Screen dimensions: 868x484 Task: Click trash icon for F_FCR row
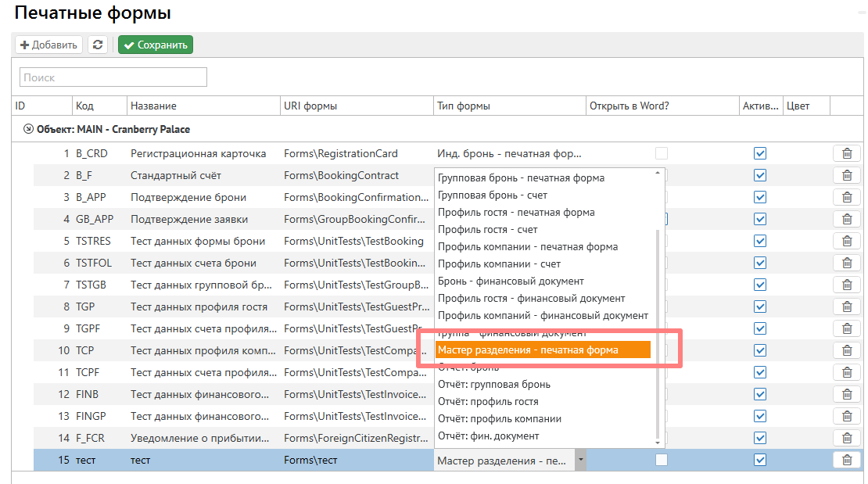tap(846, 438)
